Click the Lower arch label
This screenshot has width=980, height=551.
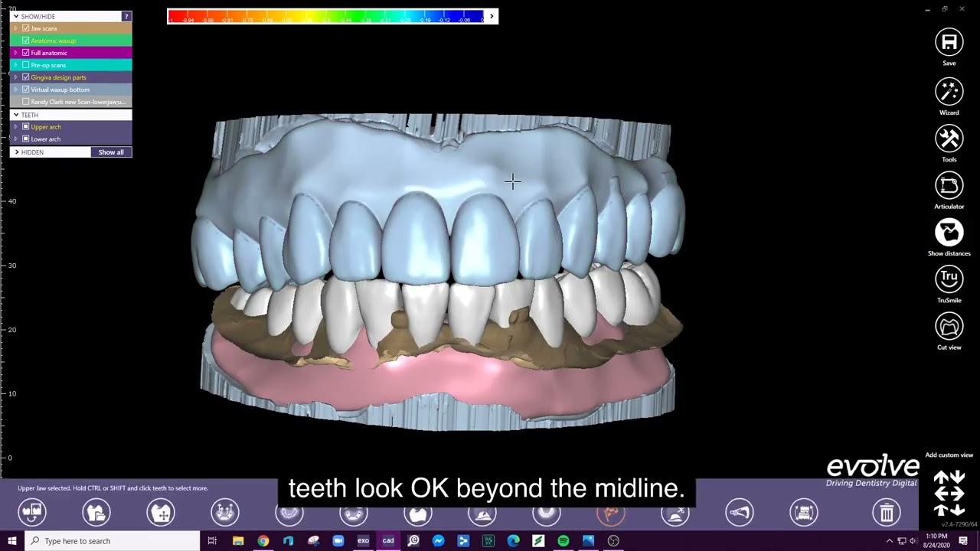(x=46, y=139)
